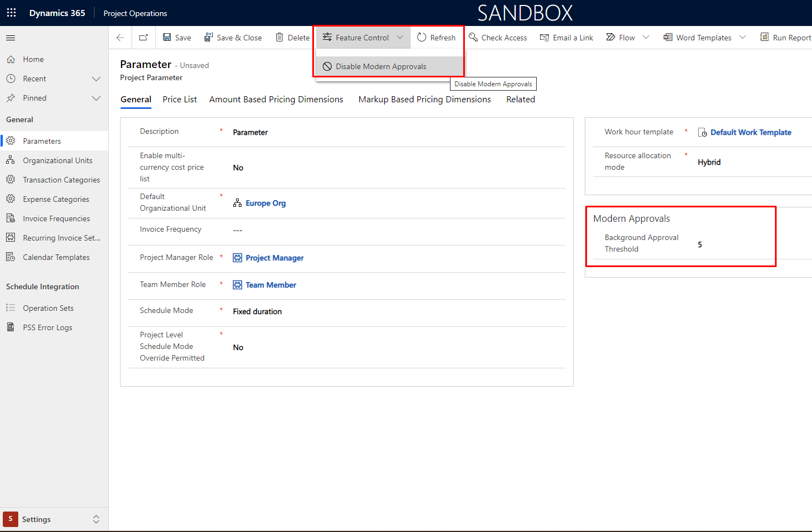
Task: Open record in new window icon
Action: click(143, 38)
